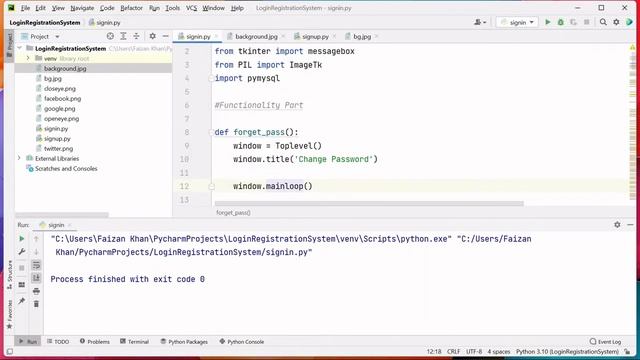Collapse all in Project panel
This screenshot has height=360, width=640.
136,36
